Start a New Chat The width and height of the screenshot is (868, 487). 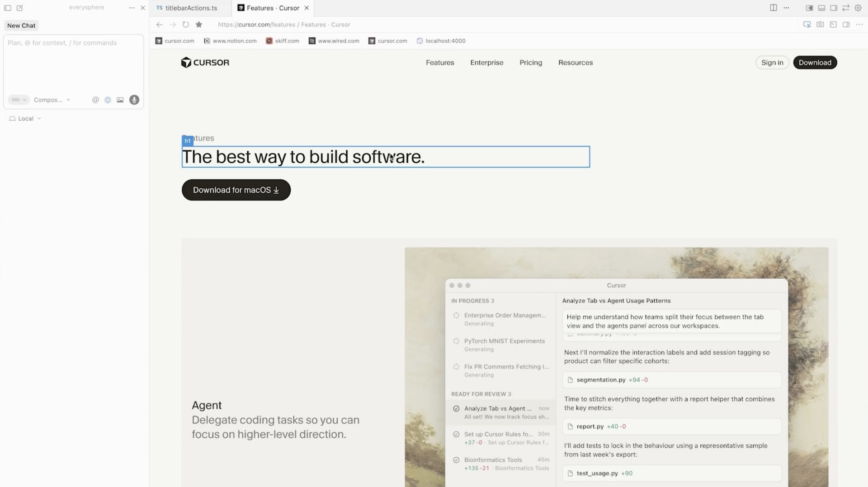(21, 25)
